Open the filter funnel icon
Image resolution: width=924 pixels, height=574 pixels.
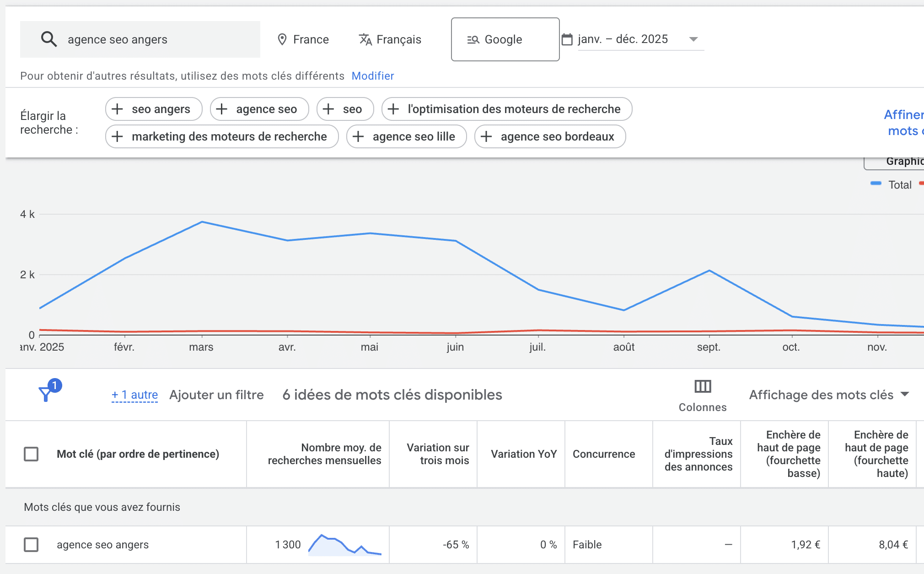click(x=46, y=394)
